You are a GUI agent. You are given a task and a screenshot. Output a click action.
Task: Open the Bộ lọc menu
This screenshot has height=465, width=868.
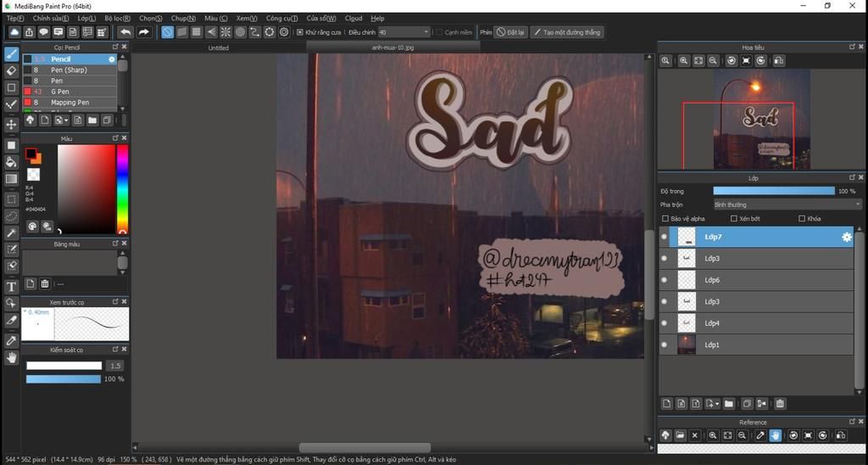pos(117,19)
